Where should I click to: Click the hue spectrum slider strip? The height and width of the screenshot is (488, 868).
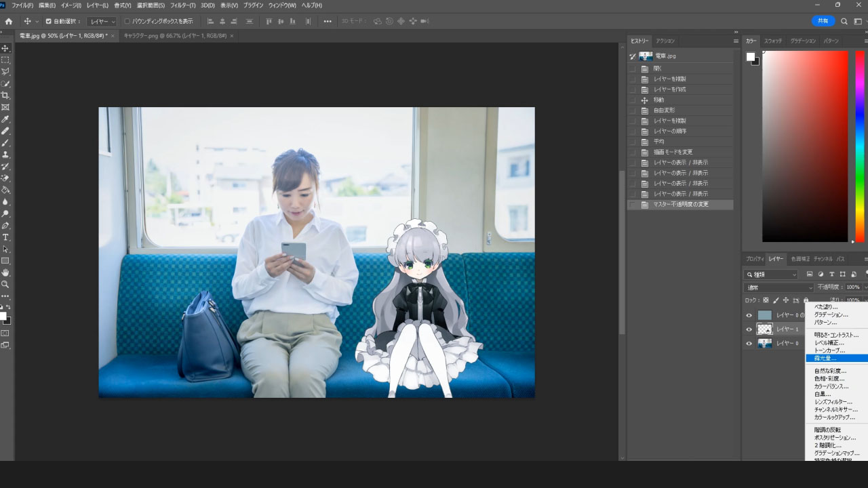[859, 146]
